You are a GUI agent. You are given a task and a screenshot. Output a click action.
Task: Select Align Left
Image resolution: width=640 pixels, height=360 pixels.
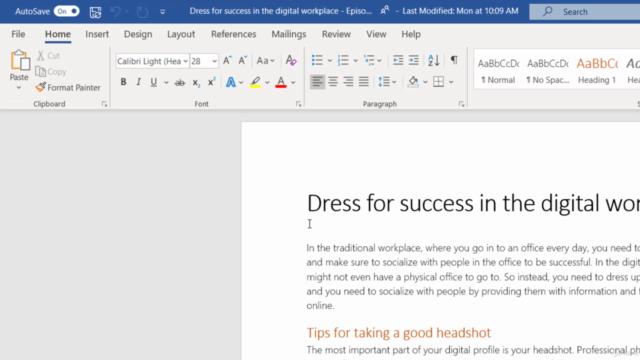coord(317,82)
